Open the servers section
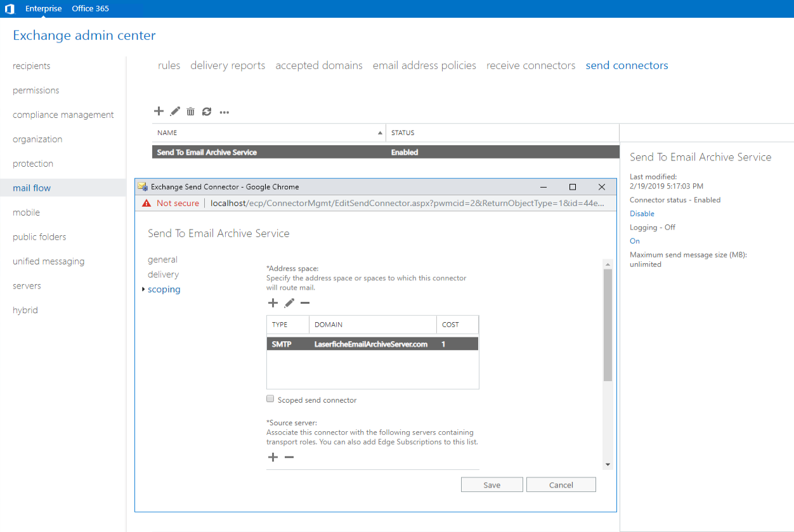 pyautogui.click(x=27, y=286)
